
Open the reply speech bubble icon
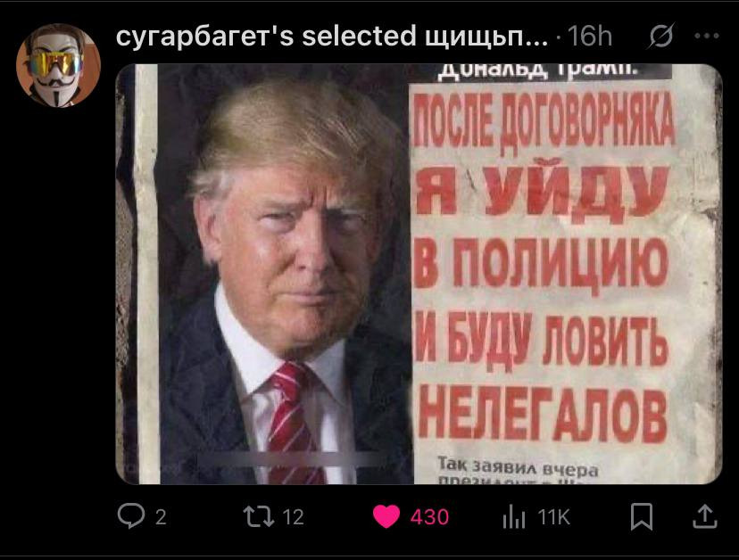(x=130, y=515)
